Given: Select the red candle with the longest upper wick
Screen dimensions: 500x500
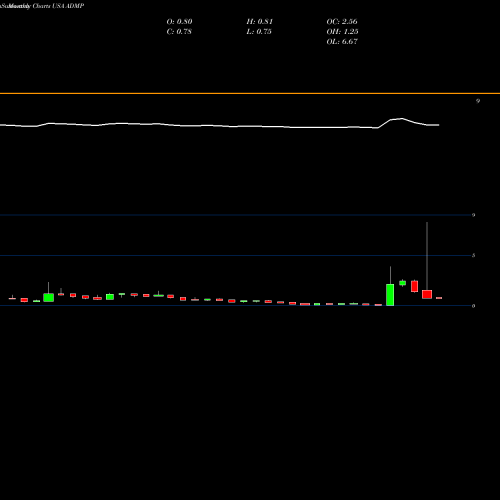Looking at the screenshot, I should tap(427, 294).
